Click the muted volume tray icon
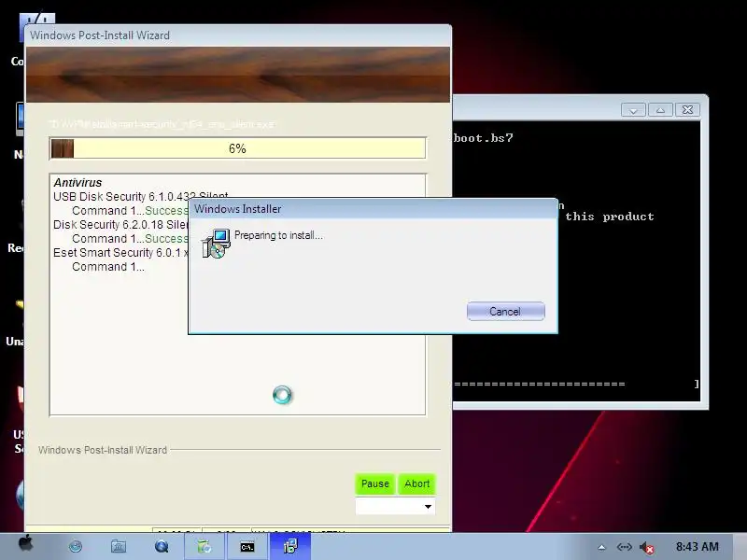 click(x=646, y=548)
